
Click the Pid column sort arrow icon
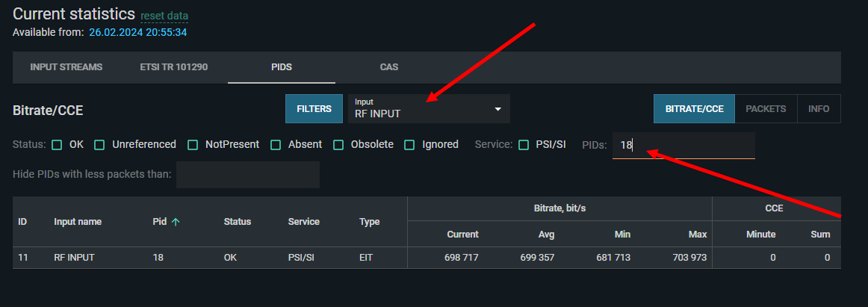176,222
